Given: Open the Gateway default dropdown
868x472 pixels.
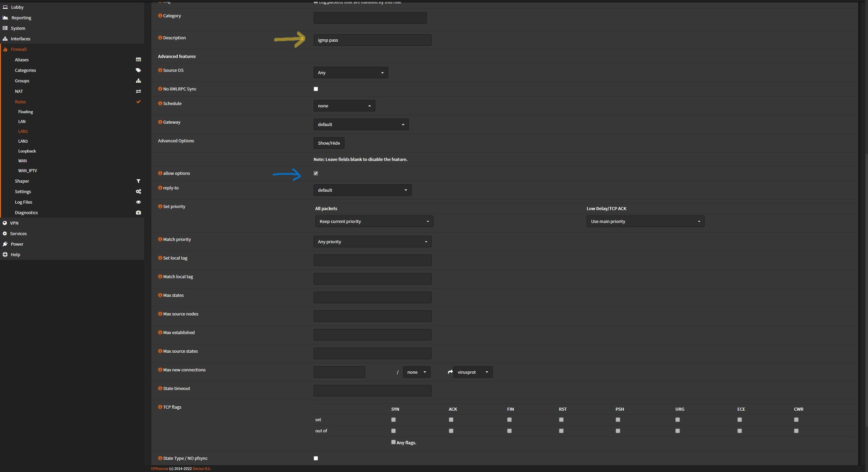Looking at the screenshot, I should [361, 124].
